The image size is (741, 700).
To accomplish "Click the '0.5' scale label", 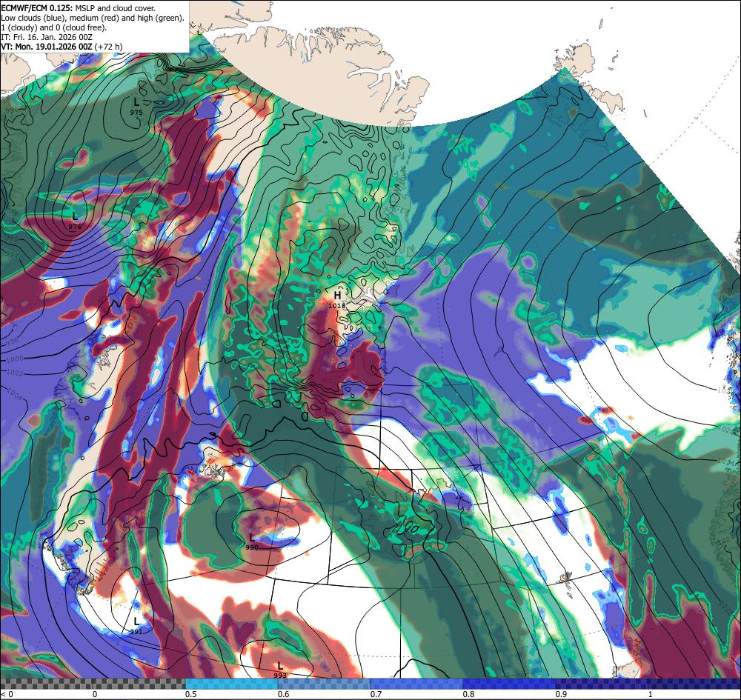I will point(191,694).
